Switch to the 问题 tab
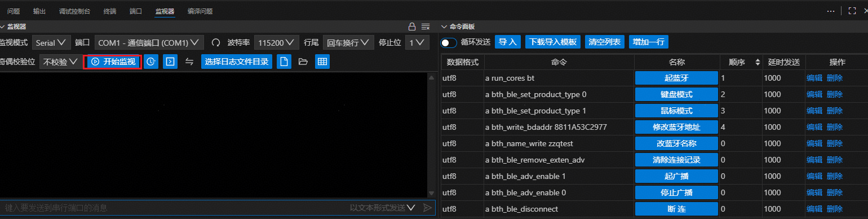 tap(14, 11)
